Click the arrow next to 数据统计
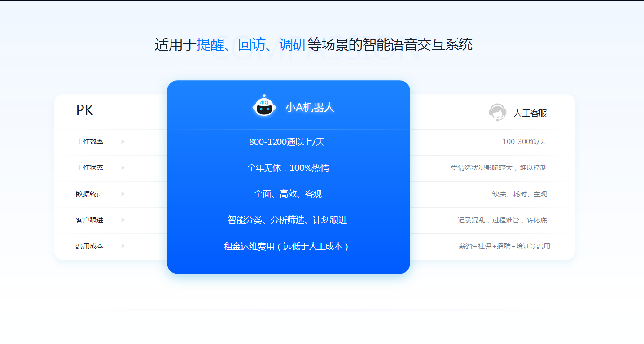 123,194
